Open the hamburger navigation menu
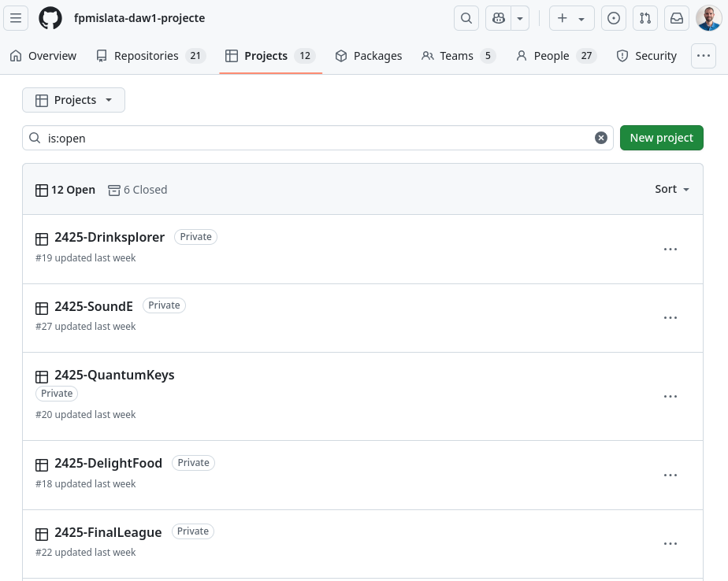728x581 pixels. coord(16,18)
